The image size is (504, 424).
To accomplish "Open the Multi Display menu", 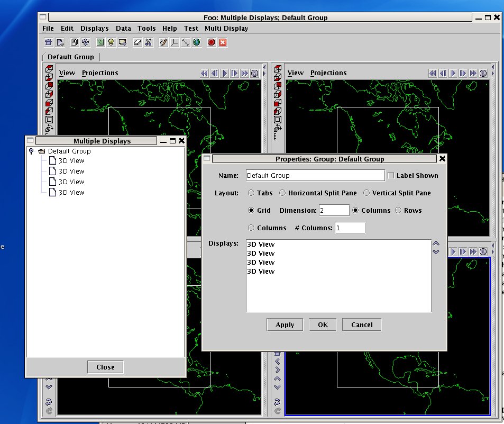I will (x=226, y=29).
